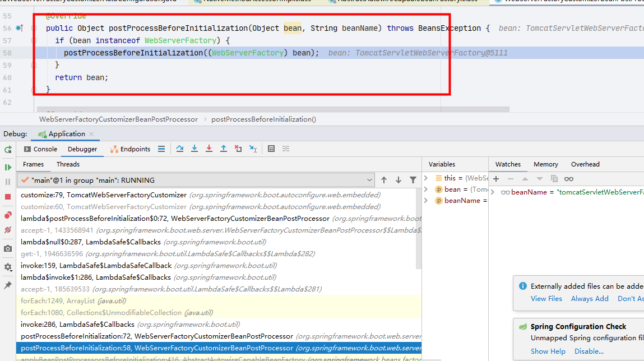
Task: Switch to the Threads tab
Action: [x=68, y=164]
